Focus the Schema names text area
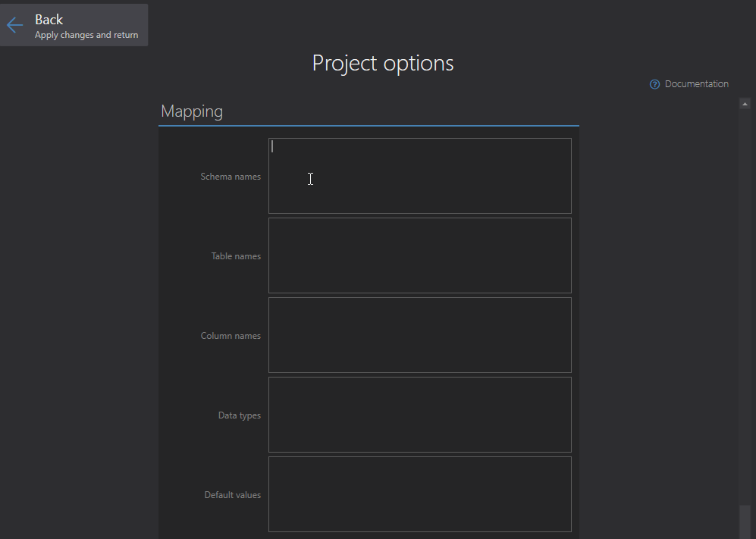The width and height of the screenshot is (756, 539). point(419,176)
